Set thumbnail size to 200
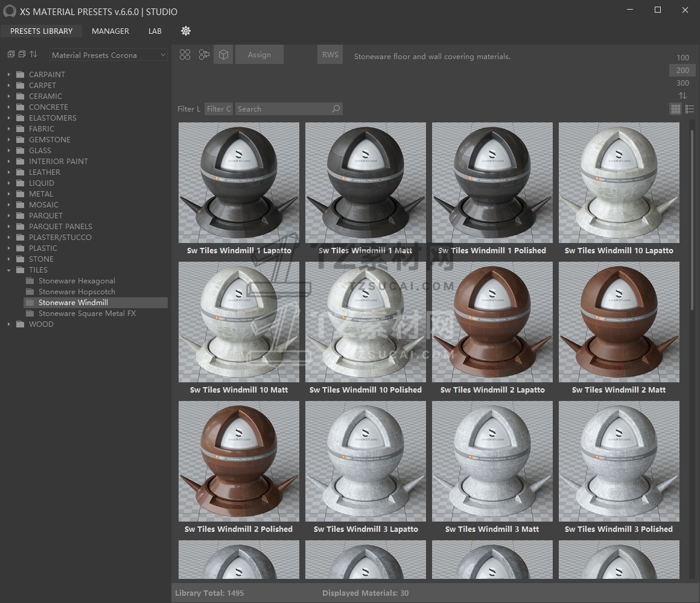Viewport: 700px width, 603px height. (682, 70)
